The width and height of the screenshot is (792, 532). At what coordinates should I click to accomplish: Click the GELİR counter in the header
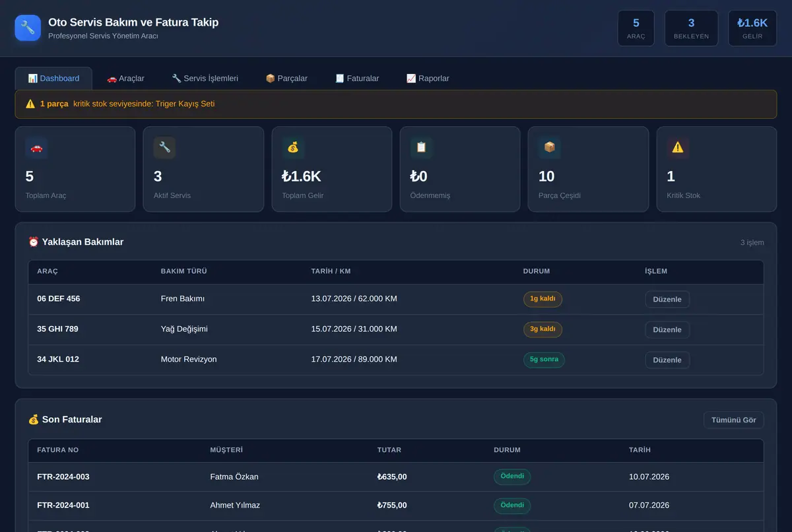(752, 28)
